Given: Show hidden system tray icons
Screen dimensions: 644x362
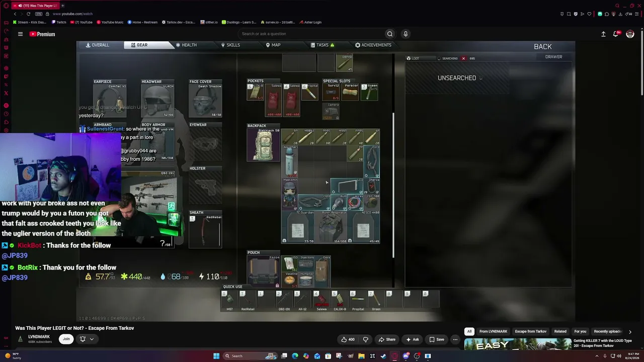Looking at the screenshot, I should (x=597, y=356).
